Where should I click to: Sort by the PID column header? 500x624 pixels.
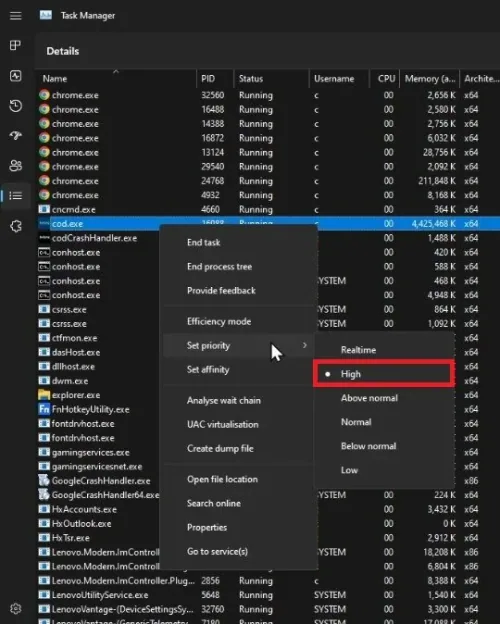click(x=215, y=78)
